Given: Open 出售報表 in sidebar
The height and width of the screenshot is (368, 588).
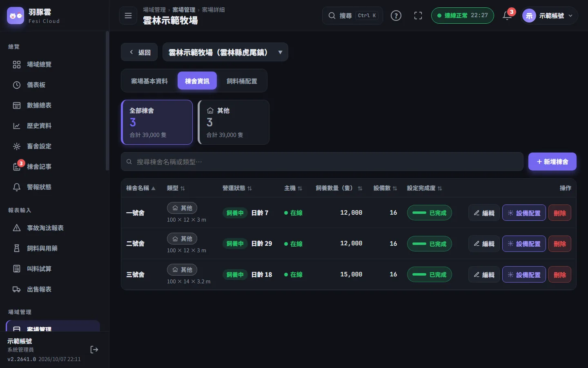Looking at the screenshot, I should [54, 289].
